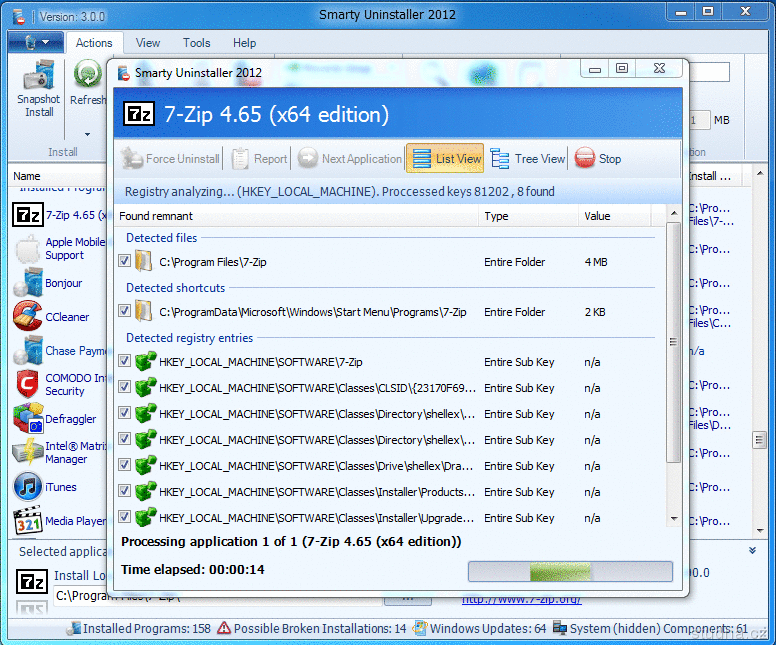Click the Found remnant column header
Screen dimensions: 776x645
pos(295,216)
